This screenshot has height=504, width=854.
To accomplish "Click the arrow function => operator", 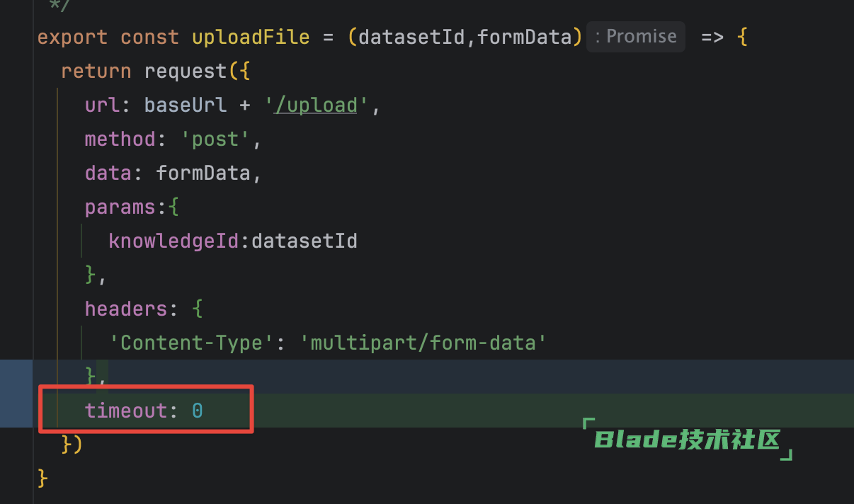I will pyautogui.click(x=713, y=37).
